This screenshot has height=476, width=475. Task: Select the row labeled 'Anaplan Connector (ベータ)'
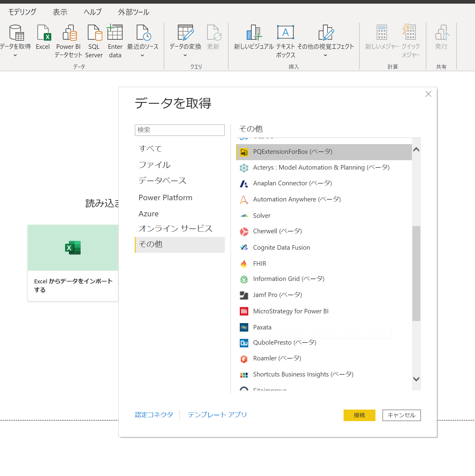(324, 184)
